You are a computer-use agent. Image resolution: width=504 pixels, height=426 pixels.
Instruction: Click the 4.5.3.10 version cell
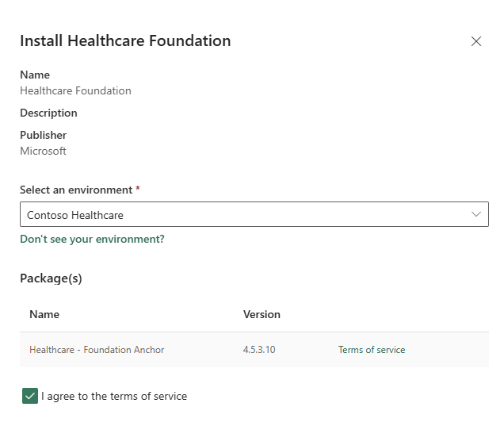[259, 350]
